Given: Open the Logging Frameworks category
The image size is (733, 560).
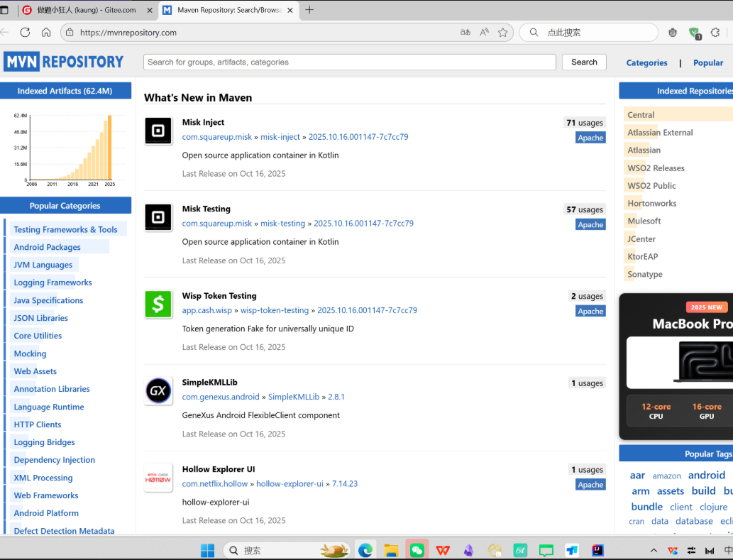Looking at the screenshot, I should [x=53, y=282].
